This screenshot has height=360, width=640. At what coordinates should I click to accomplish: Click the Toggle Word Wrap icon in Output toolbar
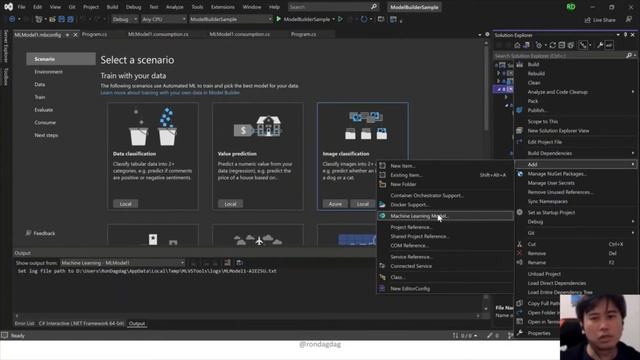point(239,262)
